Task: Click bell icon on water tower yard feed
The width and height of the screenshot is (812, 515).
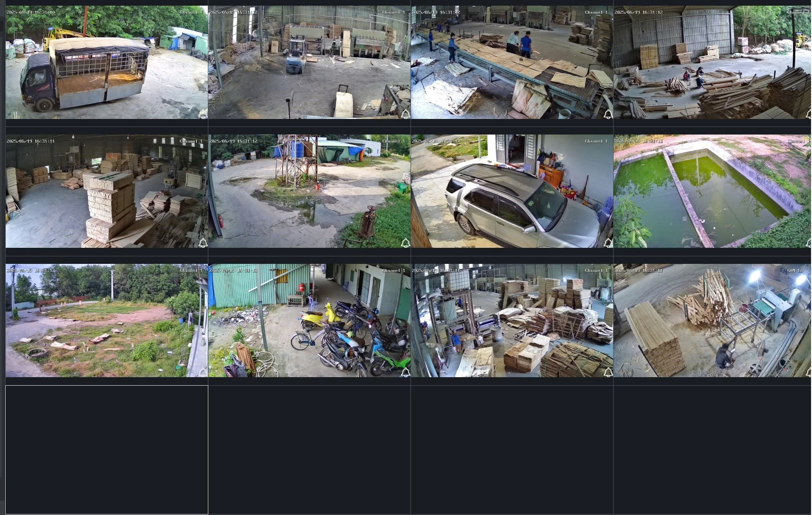Action: click(x=405, y=243)
